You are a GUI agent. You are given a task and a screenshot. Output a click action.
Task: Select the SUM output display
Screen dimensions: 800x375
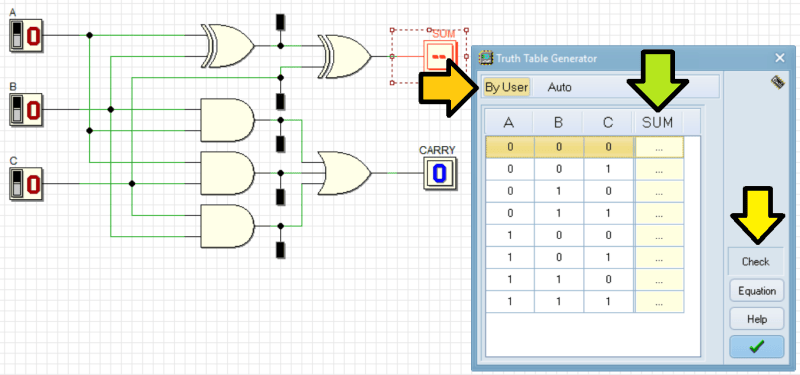coord(440,57)
